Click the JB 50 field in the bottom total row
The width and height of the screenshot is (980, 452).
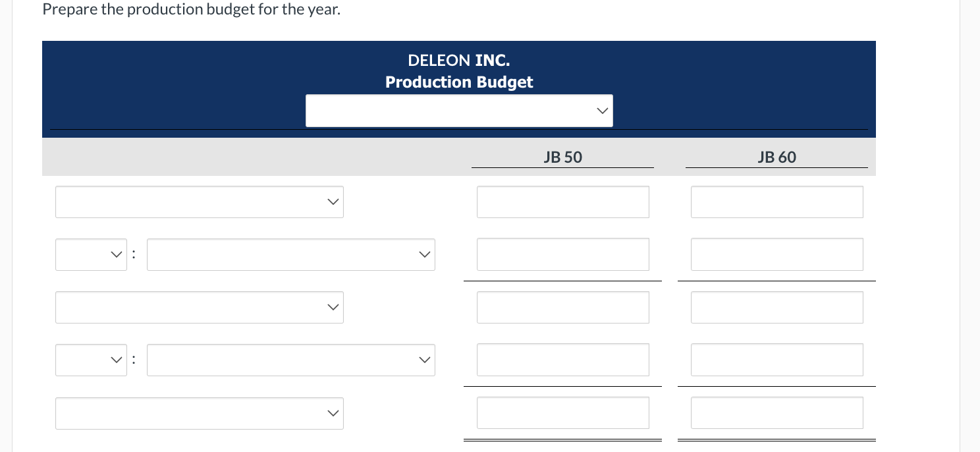coord(562,413)
